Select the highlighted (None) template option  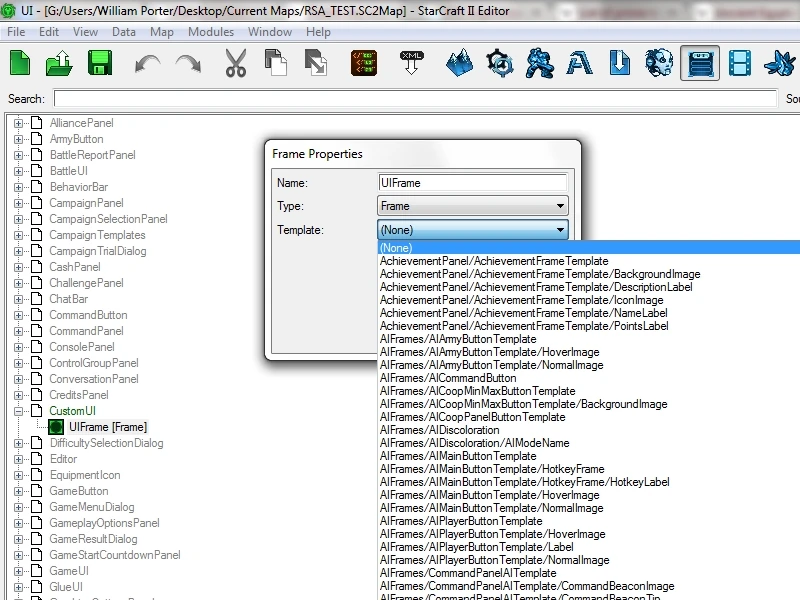pos(589,248)
